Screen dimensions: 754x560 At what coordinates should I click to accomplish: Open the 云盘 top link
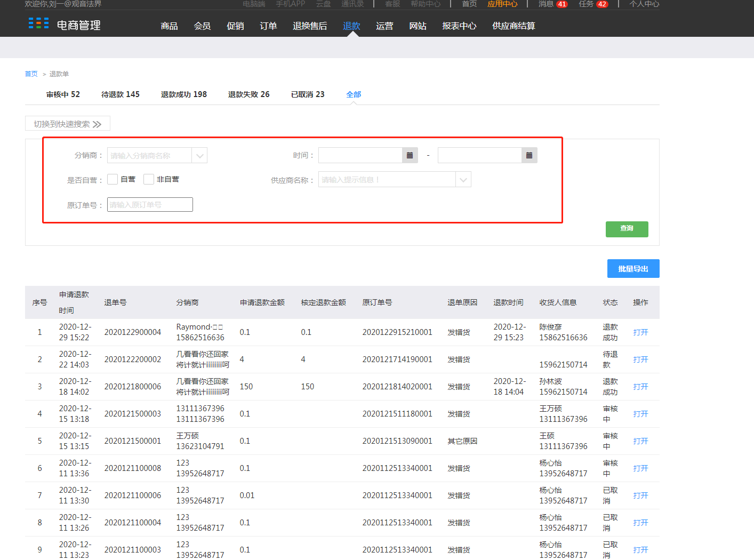323,4
